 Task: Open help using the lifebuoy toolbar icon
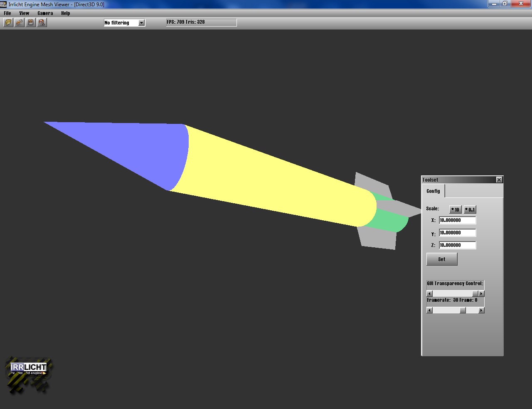pos(42,22)
